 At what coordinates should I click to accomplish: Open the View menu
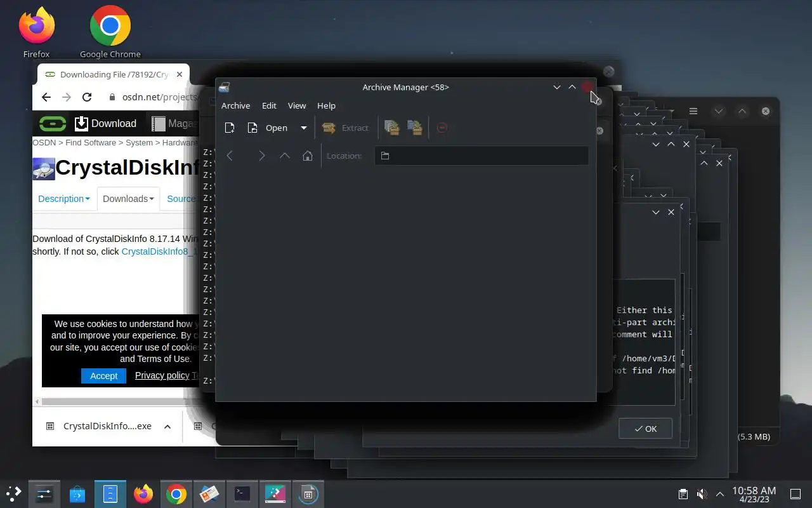pyautogui.click(x=297, y=106)
